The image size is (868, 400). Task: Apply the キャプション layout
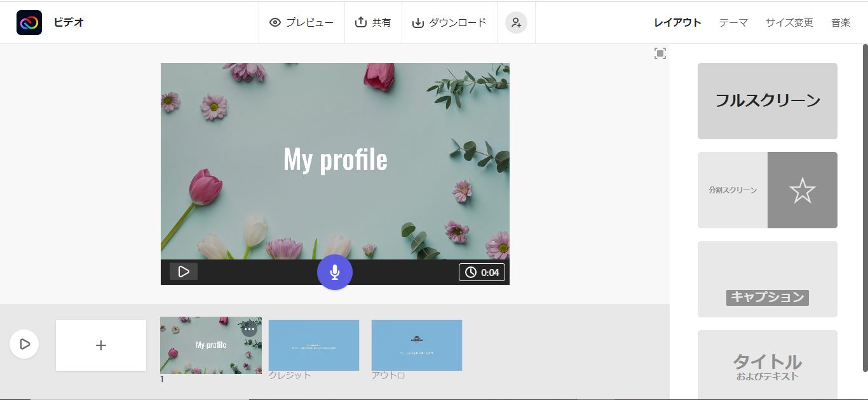click(x=767, y=279)
